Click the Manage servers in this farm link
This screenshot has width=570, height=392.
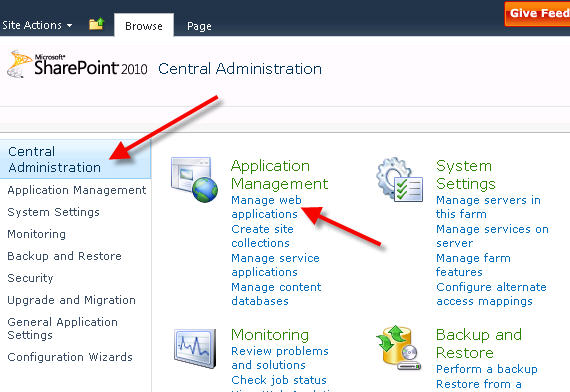click(488, 207)
